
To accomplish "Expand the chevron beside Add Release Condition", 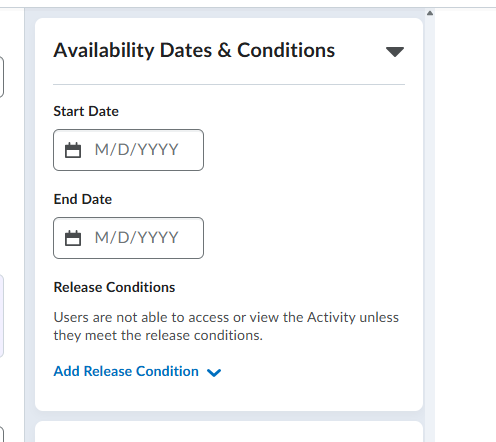I will click(x=214, y=372).
